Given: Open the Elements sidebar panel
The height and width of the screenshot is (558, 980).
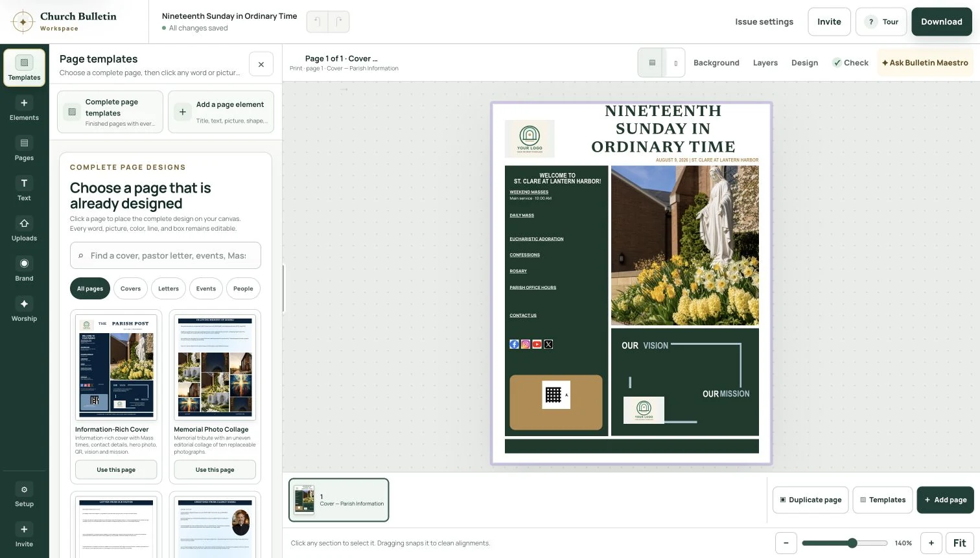Looking at the screenshot, I should pyautogui.click(x=24, y=109).
